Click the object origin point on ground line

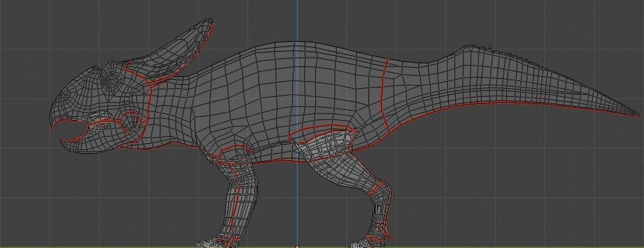coord(297,247)
